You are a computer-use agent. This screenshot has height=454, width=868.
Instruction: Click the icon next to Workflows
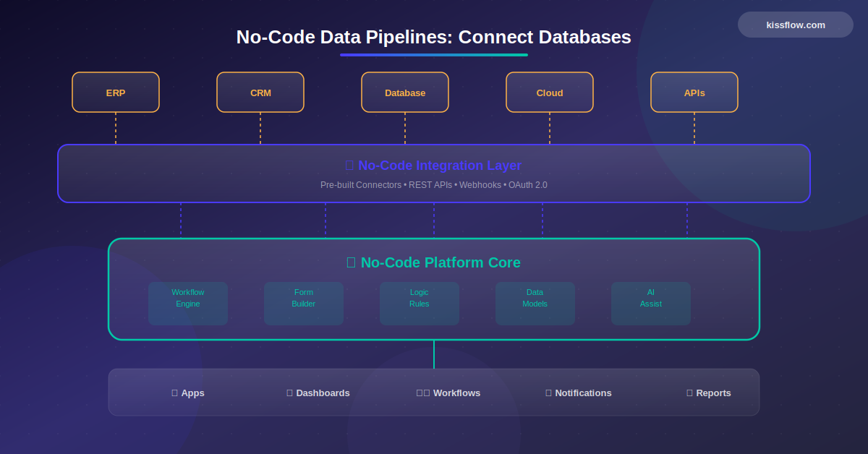tap(423, 393)
